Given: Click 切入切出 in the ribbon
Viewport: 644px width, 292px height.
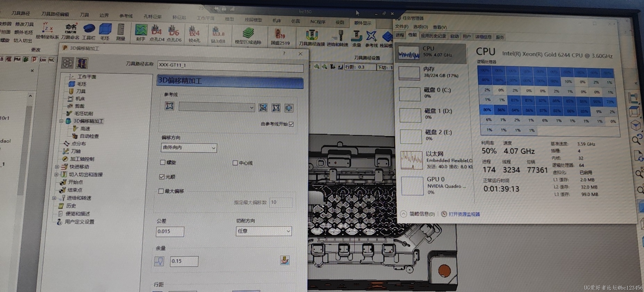Looking at the screenshot, I should pyautogui.click(x=23, y=40).
